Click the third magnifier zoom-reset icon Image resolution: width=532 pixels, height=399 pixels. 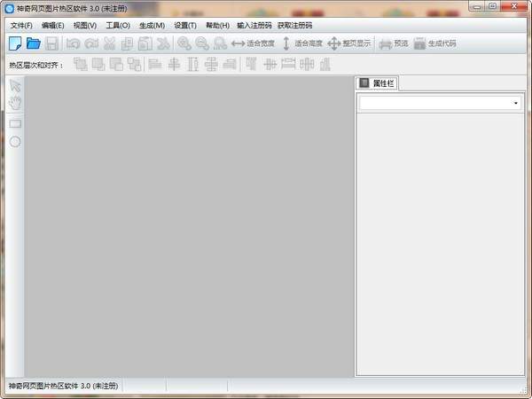click(220, 43)
